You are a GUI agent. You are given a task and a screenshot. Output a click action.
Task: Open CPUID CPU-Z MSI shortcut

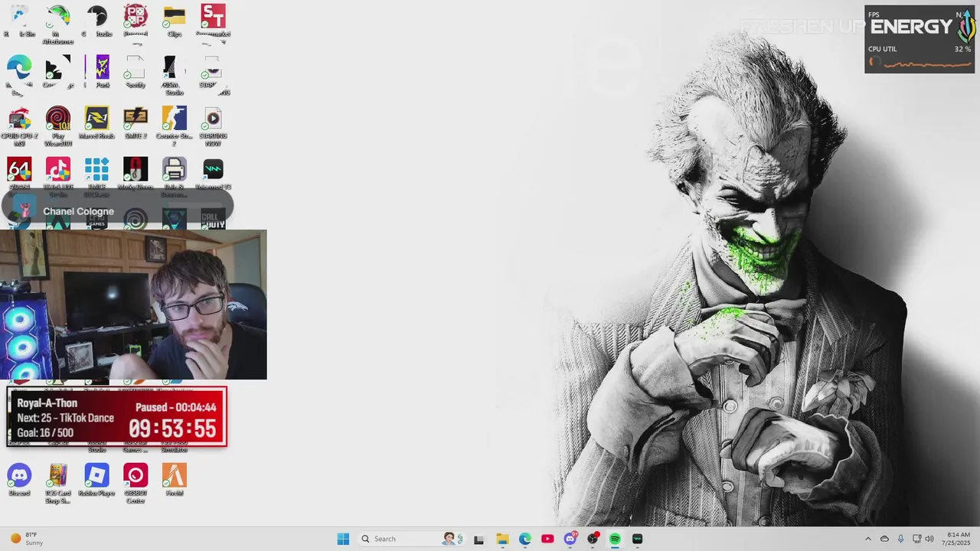pyautogui.click(x=19, y=126)
